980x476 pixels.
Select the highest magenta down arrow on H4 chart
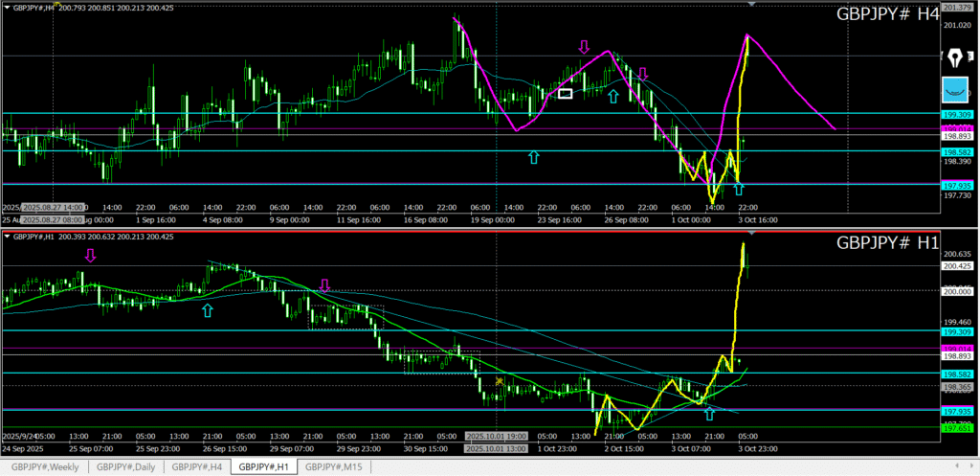point(584,46)
